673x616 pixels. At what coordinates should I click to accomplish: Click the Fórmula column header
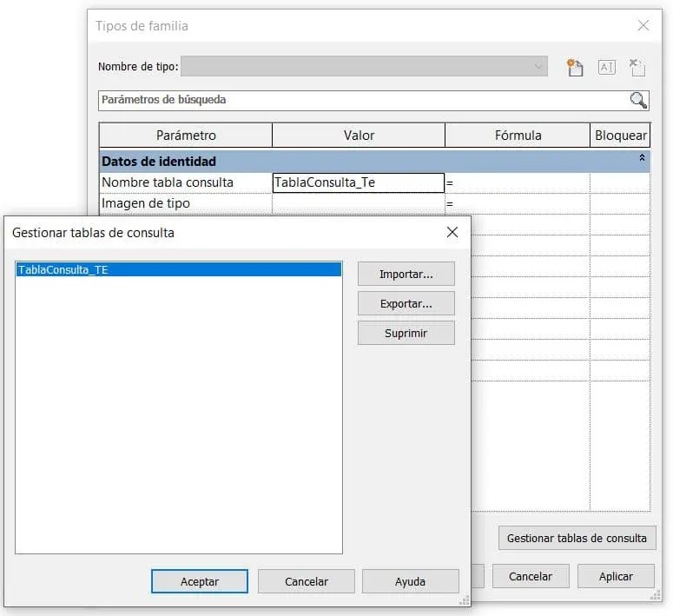[x=518, y=136]
